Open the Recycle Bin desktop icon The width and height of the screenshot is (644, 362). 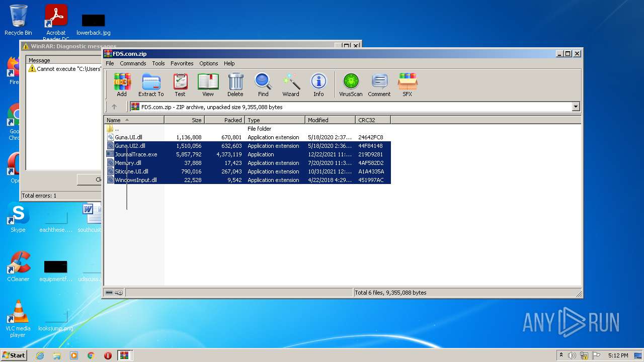point(18,20)
